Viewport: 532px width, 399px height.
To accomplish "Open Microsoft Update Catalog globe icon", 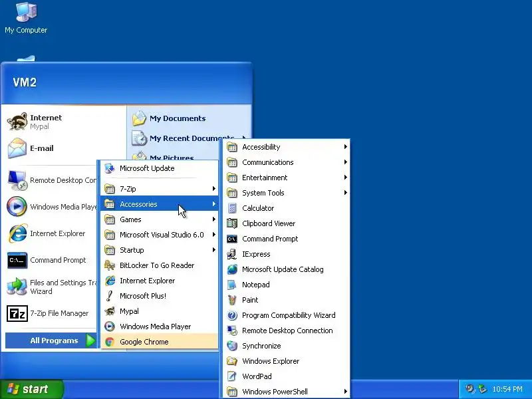I will (x=232, y=269).
